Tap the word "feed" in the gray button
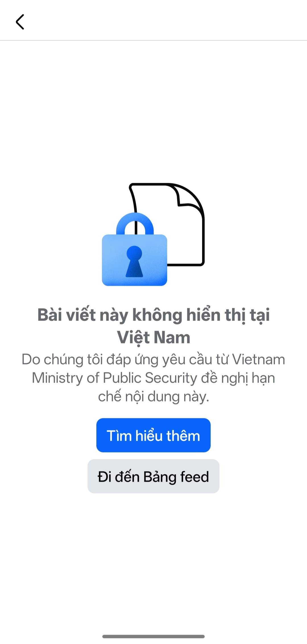 point(195,477)
